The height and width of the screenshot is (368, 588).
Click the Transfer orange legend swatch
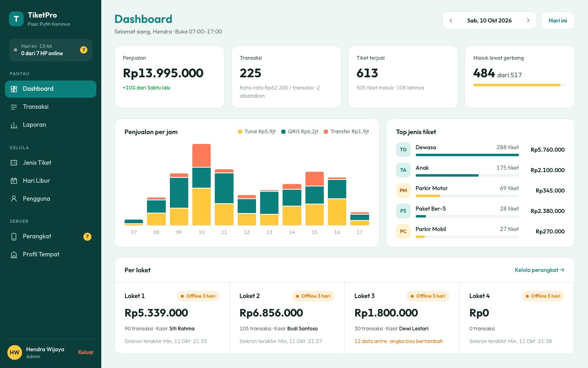[326, 132]
